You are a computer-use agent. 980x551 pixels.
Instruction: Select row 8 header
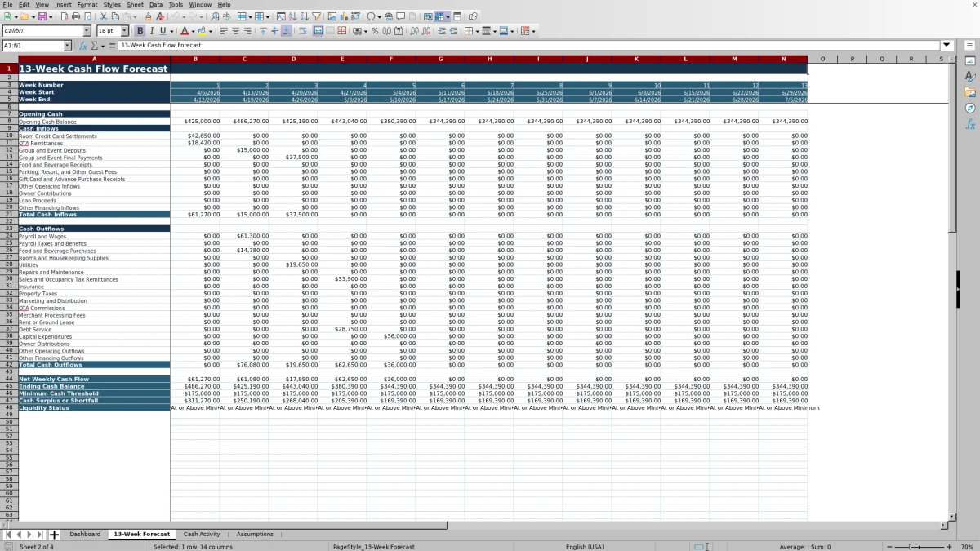tap(8, 122)
